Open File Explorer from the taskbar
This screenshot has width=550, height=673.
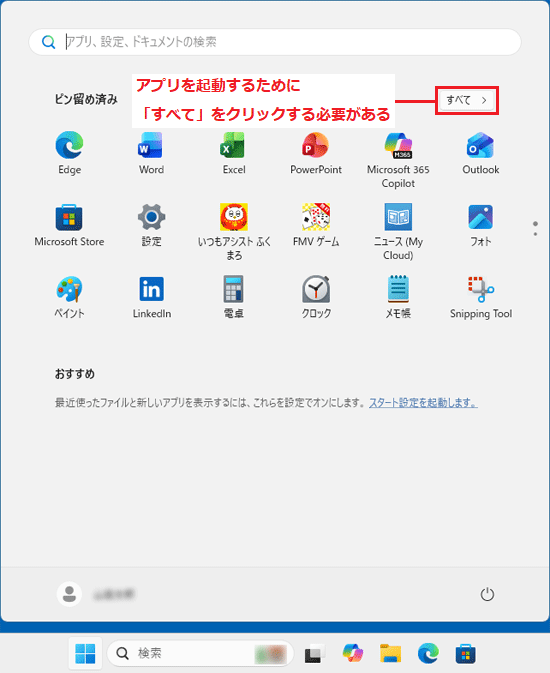click(x=390, y=653)
